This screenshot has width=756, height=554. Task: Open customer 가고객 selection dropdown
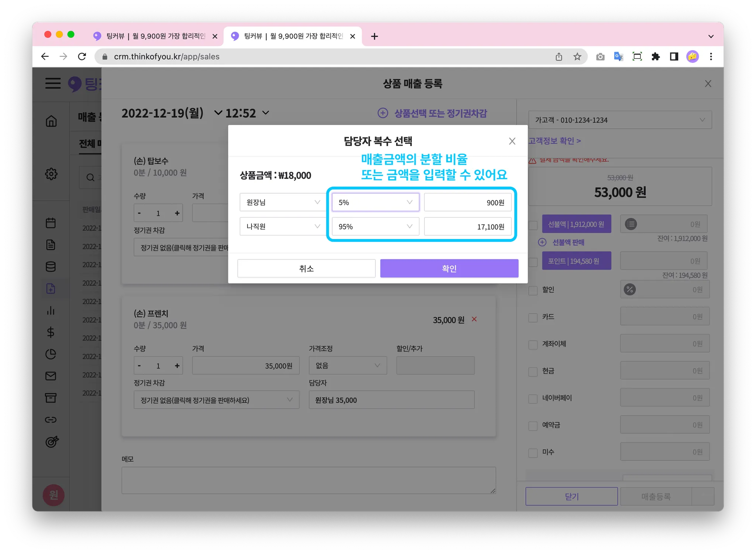pyautogui.click(x=620, y=120)
